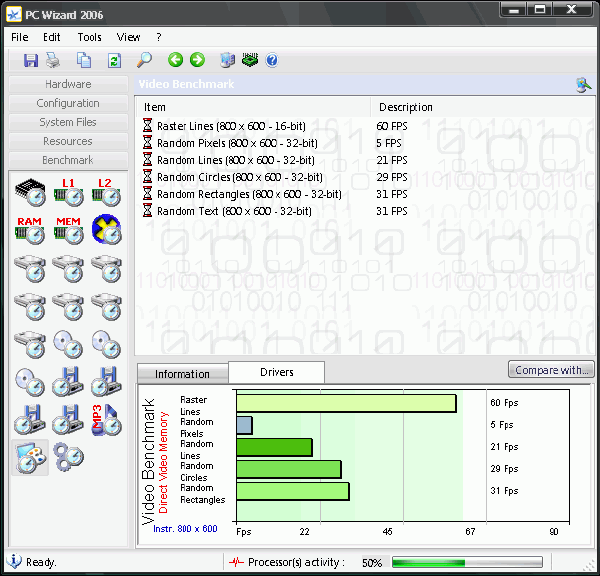600x576 pixels.
Task: Run the L2 cache benchmark
Action: pos(106,193)
